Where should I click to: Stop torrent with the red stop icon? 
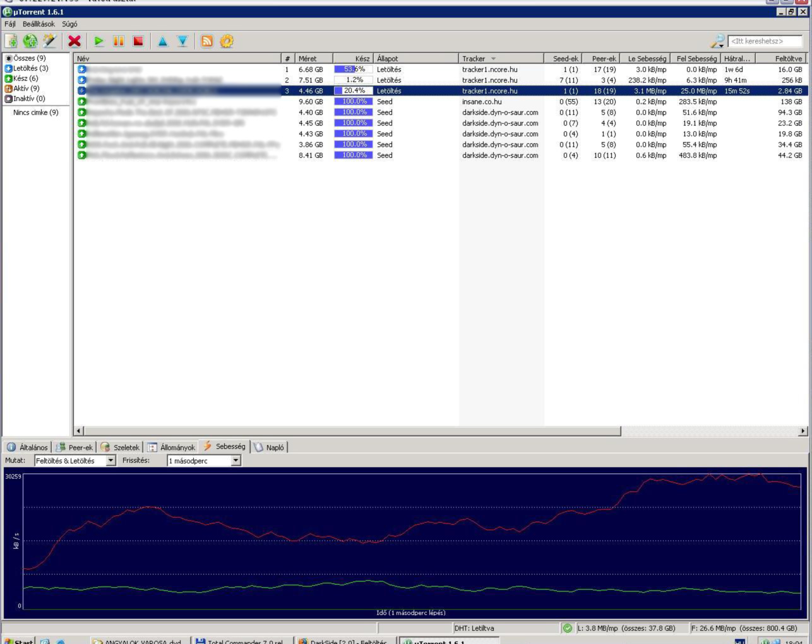[138, 41]
